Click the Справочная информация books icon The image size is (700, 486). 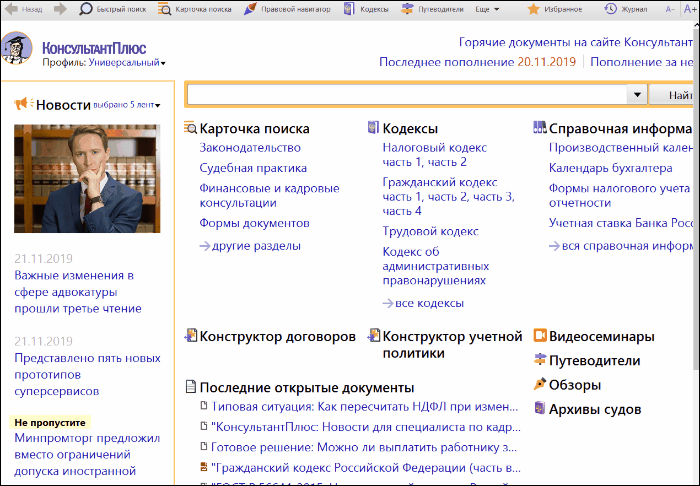click(x=540, y=127)
